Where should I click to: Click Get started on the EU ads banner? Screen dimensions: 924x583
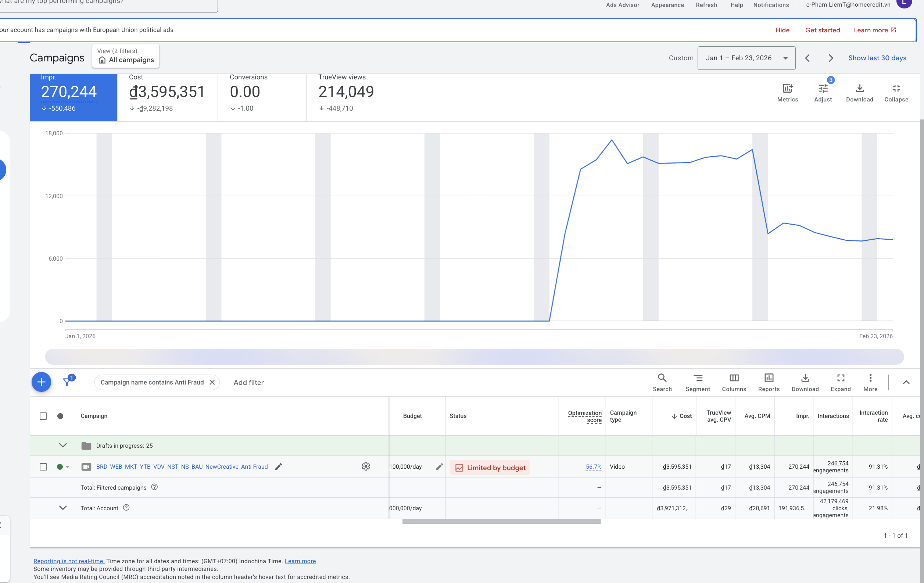point(822,30)
